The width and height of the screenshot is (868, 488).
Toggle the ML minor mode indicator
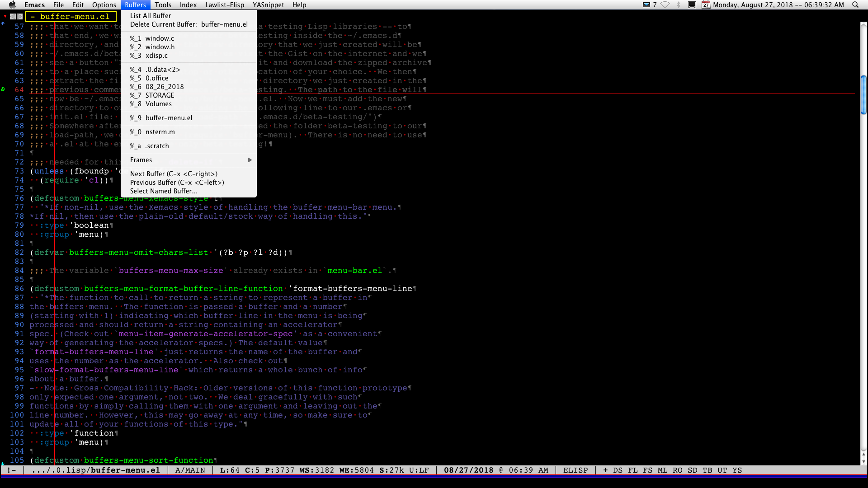click(662, 470)
